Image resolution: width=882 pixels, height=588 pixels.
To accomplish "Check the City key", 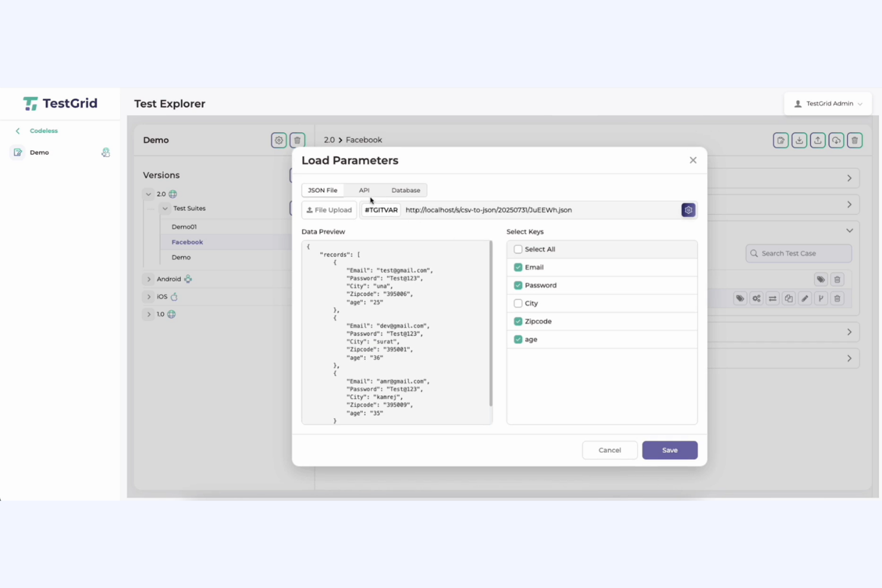I will [x=518, y=303].
